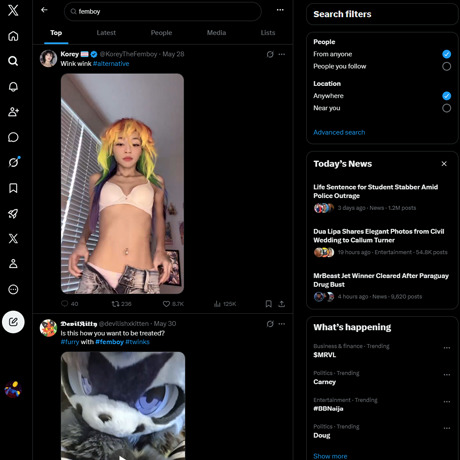Open @KoreyTheFemboy handle link
460x460 pixels.
pos(128,54)
